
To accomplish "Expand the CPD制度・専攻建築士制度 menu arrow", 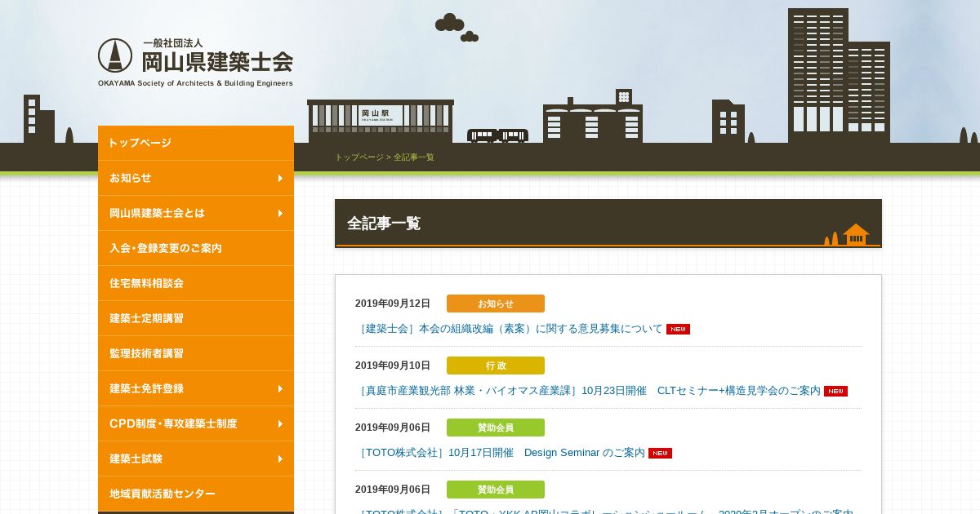I will (280, 423).
